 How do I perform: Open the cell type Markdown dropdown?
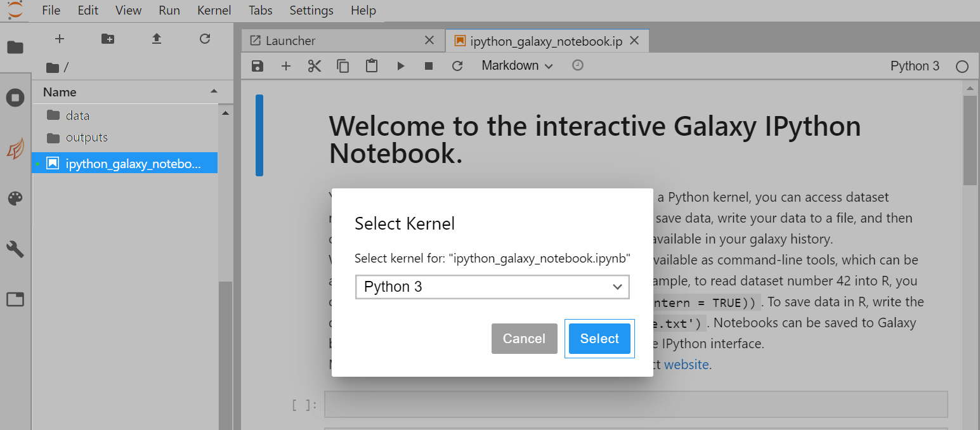(517, 66)
